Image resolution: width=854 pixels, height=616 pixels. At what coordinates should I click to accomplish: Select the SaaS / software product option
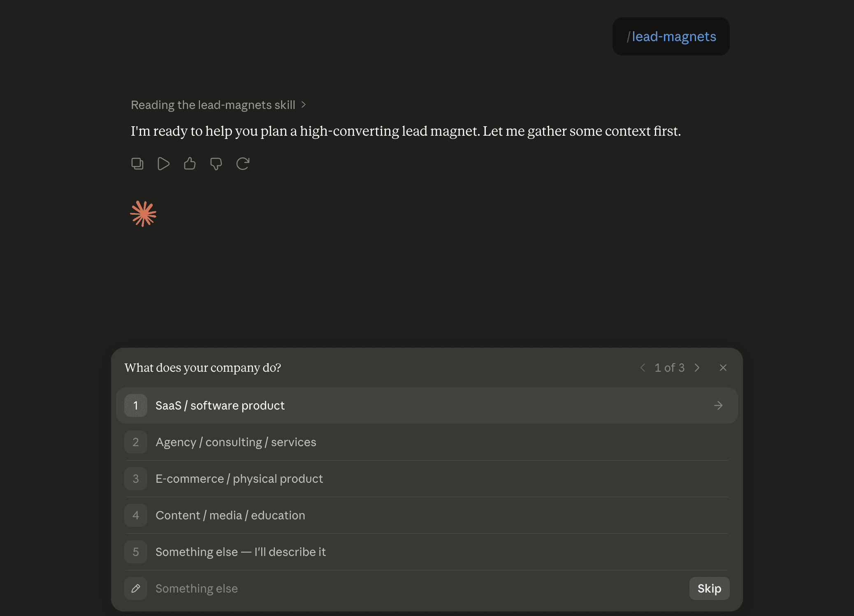427,405
